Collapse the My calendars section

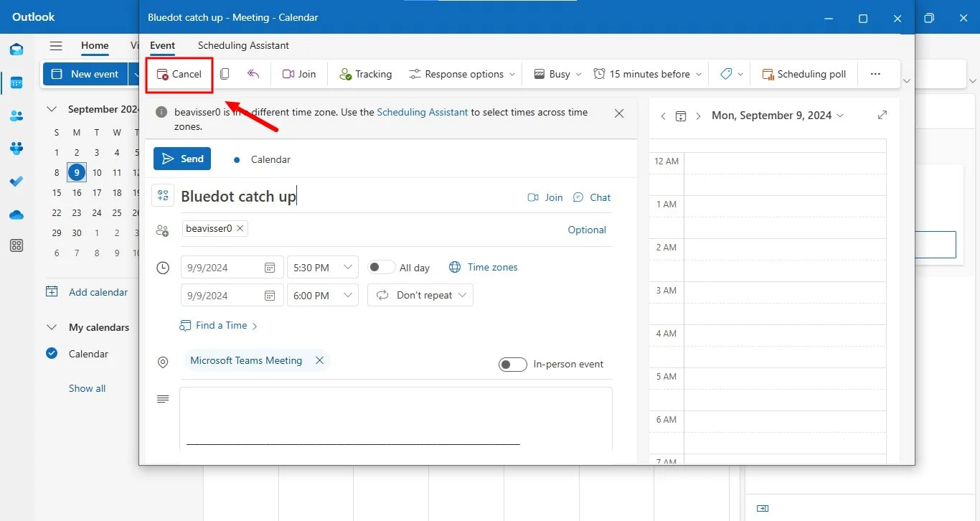[52, 327]
